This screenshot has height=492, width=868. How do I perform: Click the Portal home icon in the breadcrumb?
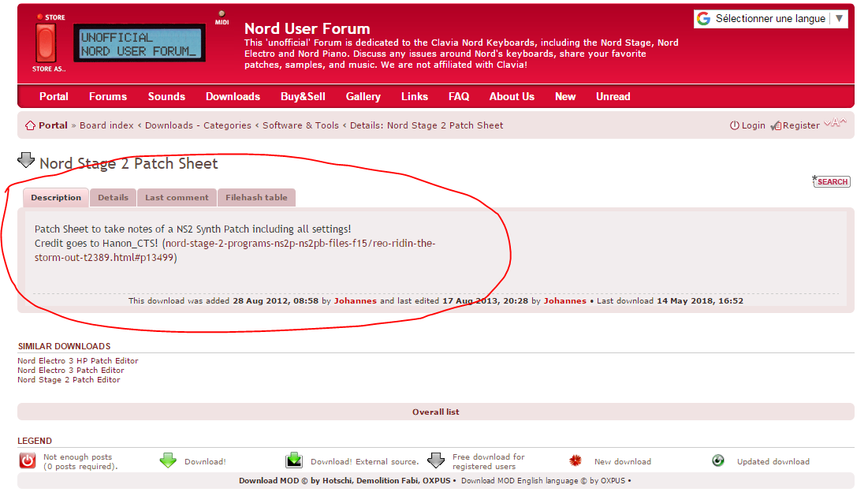click(30, 126)
